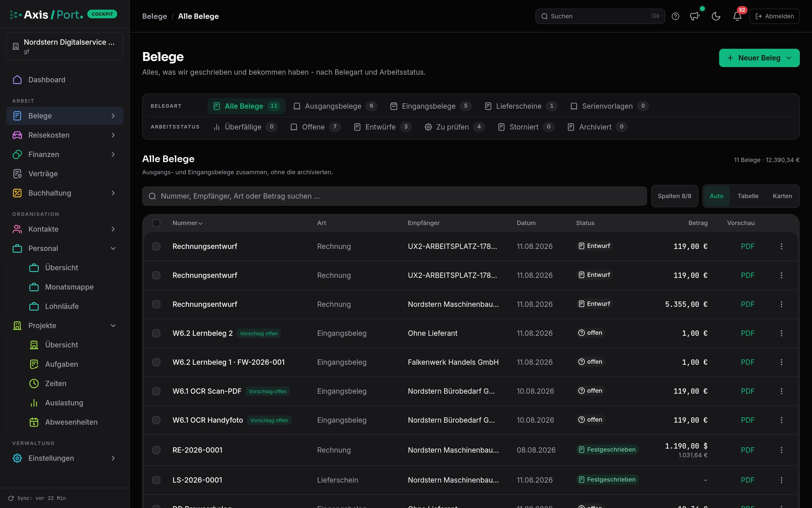Switch view mode to Tabelle
Viewport: 812px width, 508px height.
748,196
